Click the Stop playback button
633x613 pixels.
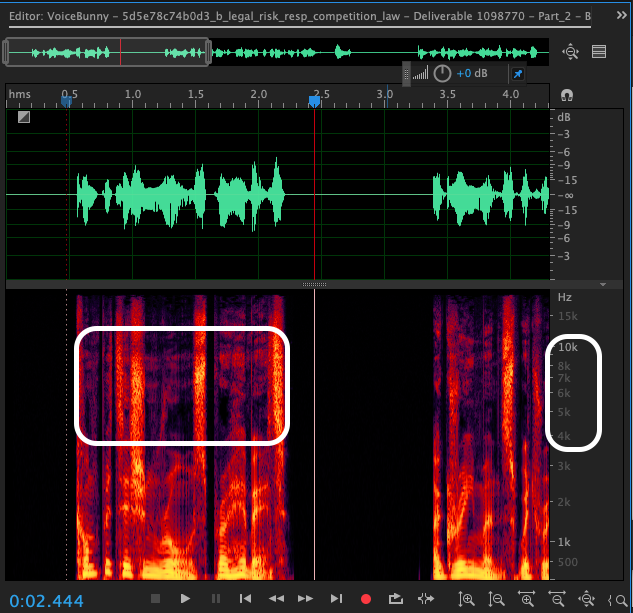point(155,598)
